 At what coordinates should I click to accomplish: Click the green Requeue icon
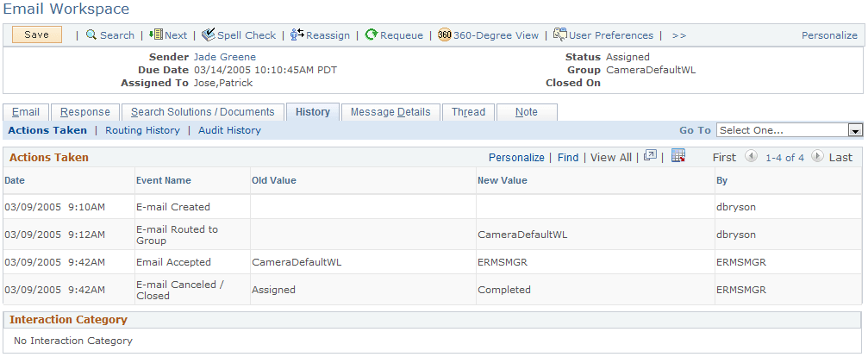[x=371, y=35]
